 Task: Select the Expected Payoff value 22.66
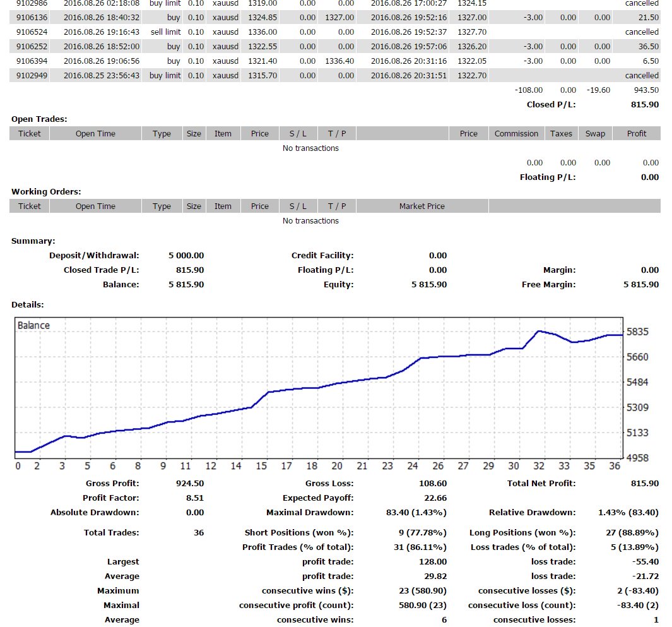[435, 499]
